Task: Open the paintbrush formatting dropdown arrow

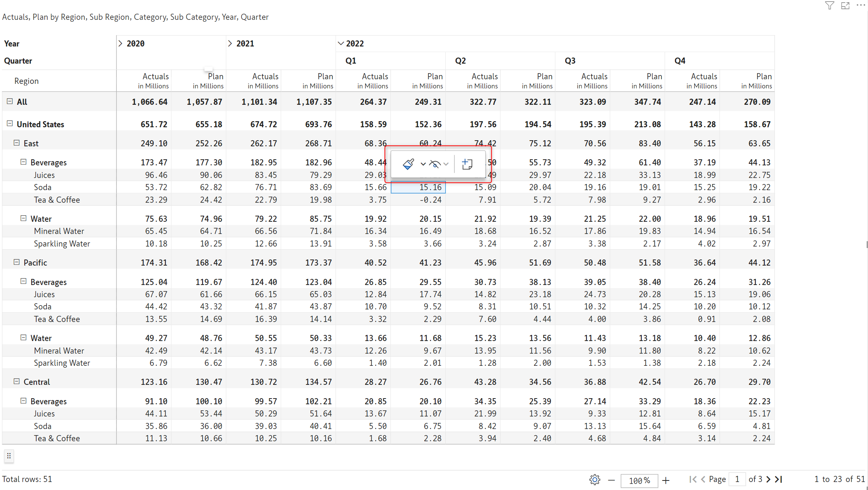Action: [x=423, y=164]
